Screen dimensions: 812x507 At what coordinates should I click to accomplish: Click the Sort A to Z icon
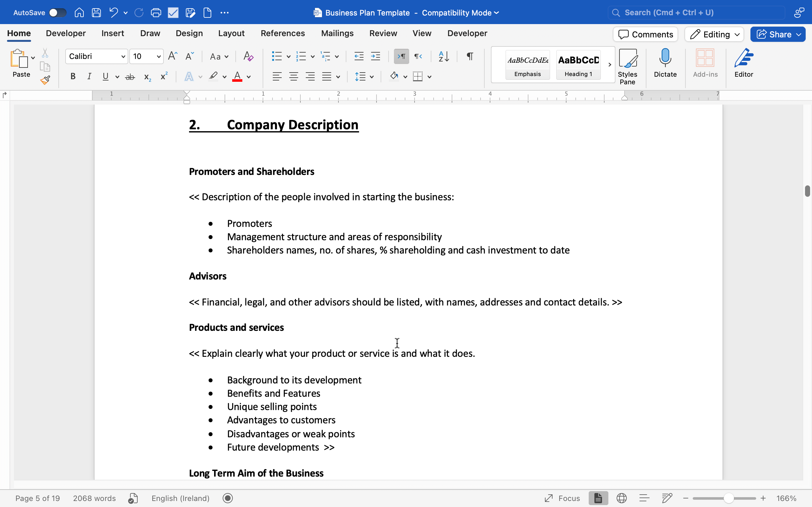(443, 56)
